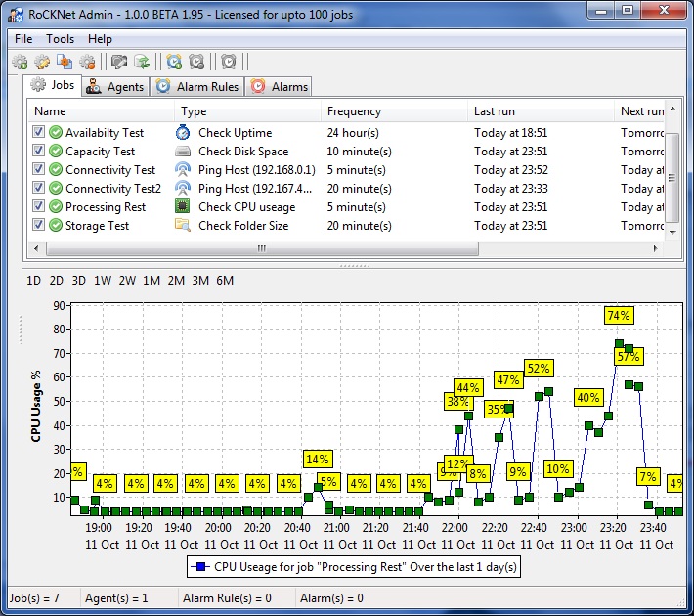Click the add job gear icon
This screenshot has width=694, height=616.
20,62
